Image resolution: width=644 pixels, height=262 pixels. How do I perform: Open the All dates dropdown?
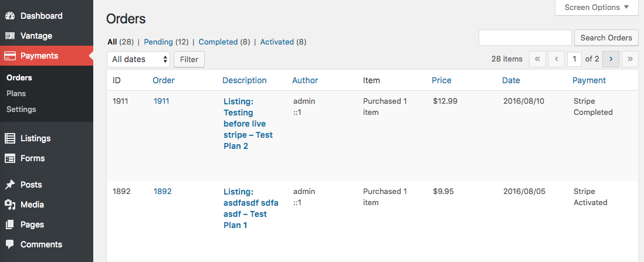(x=139, y=59)
